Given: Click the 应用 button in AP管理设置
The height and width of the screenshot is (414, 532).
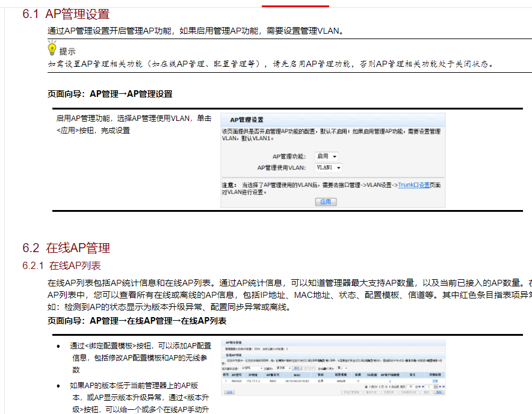Looking at the screenshot, I should pyautogui.click(x=326, y=202).
